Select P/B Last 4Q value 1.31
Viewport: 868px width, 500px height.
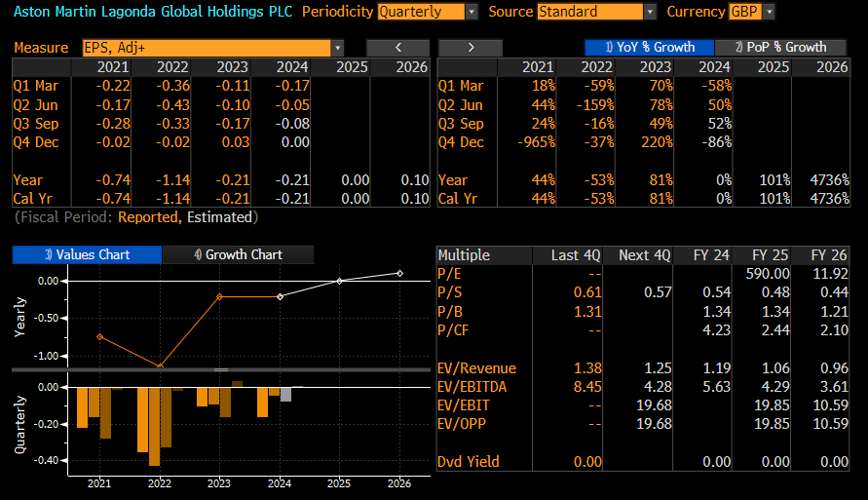pyautogui.click(x=587, y=312)
